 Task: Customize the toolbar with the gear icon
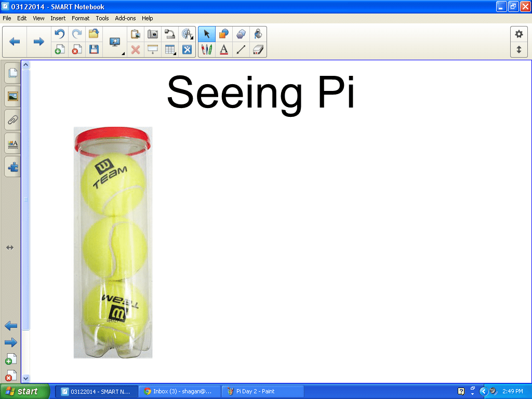pyautogui.click(x=519, y=34)
